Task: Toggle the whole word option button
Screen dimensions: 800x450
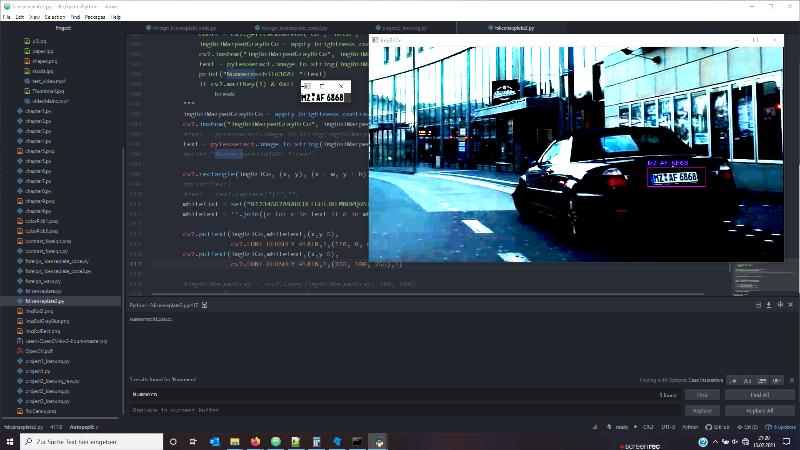Action: pyautogui.click(x=774, y=381)
